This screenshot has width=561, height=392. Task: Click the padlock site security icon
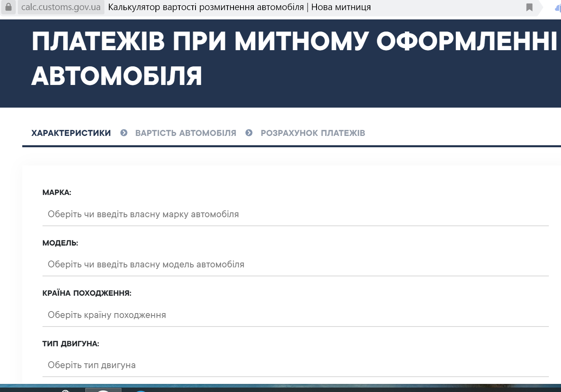pyautogui.click(x=8, y=7)
